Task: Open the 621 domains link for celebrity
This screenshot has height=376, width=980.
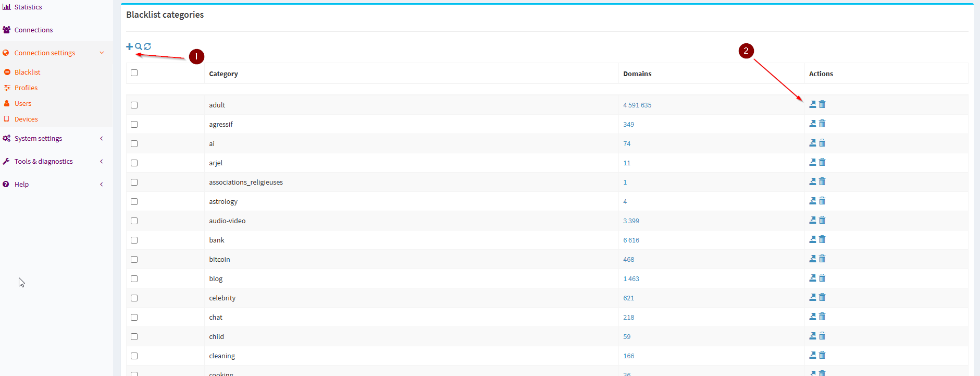Action: point(629,298)
